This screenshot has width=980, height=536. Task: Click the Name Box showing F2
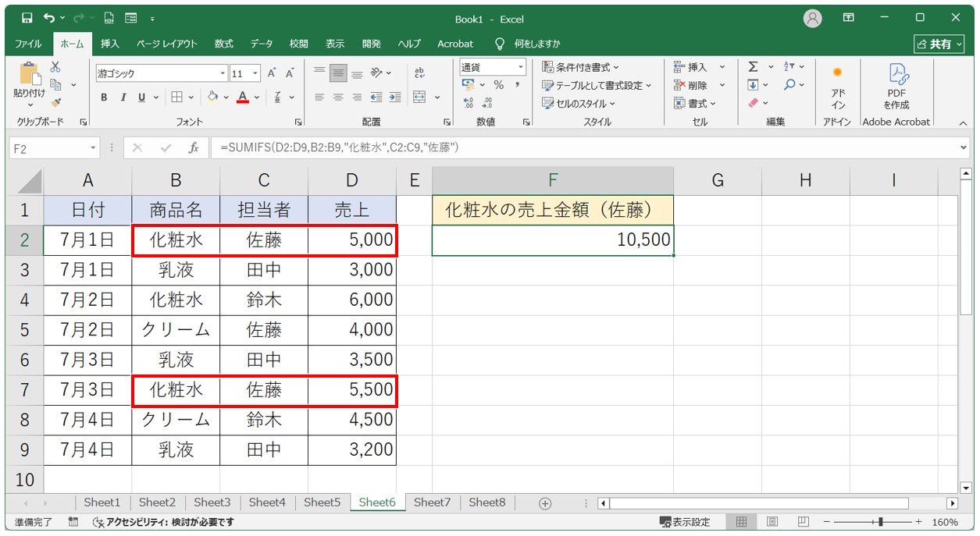coord(48,147)
